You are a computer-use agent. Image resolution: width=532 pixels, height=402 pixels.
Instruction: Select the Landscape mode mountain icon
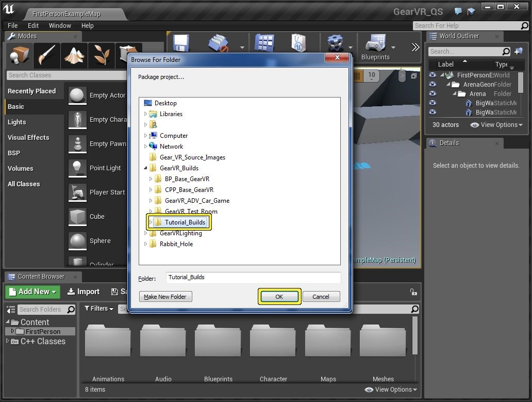(x=74, y=55)
